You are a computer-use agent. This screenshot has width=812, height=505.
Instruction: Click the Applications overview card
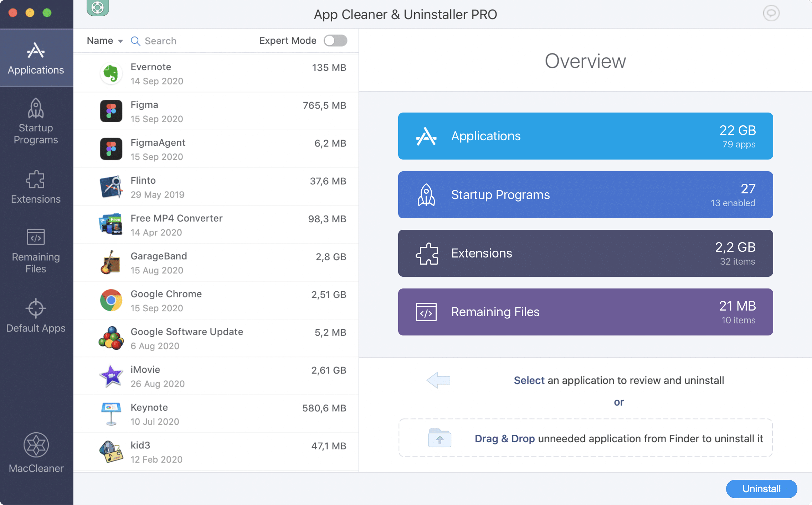pos(585,136)
